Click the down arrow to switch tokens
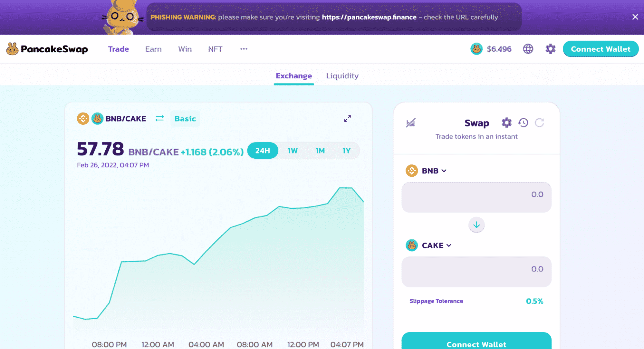Screen dimensions: 644x349 pos(476,225)
